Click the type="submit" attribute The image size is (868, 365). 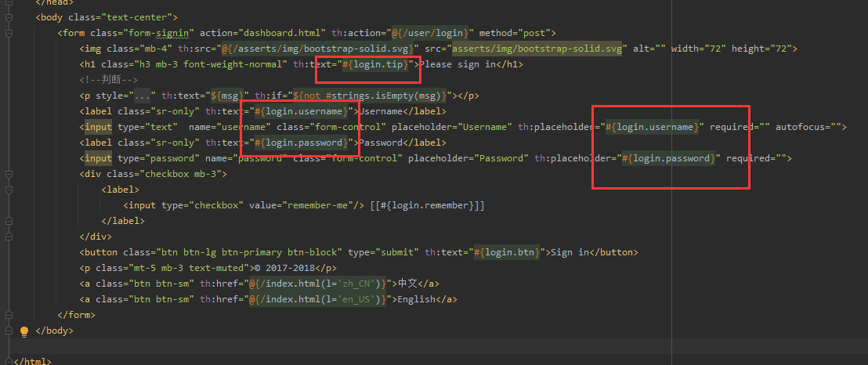click(x=383, y=252)
